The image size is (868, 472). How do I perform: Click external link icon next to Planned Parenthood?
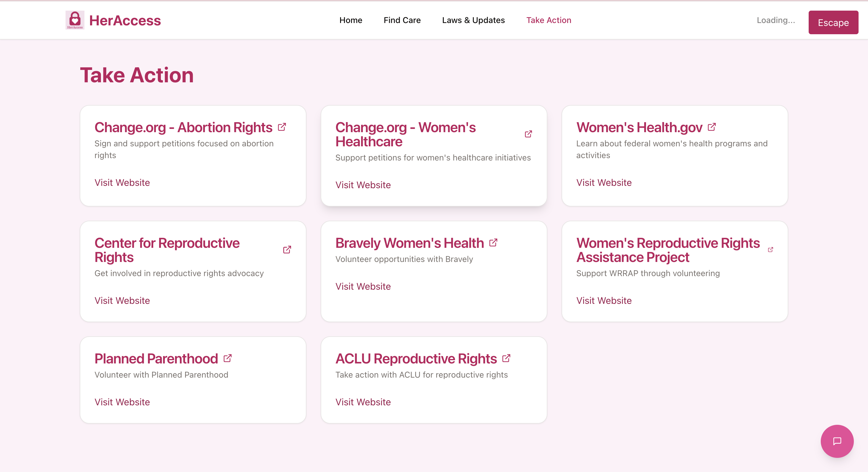pos(227,358)
